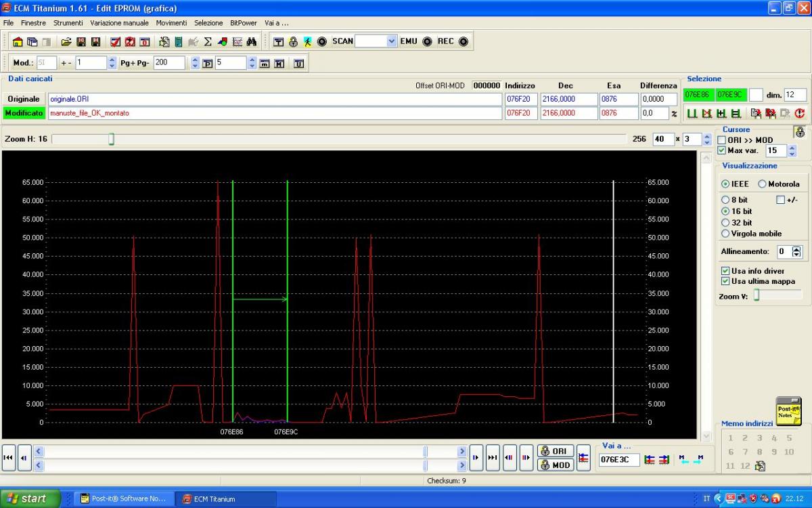812x508 pixels.
Task: Open the Finestre menu
Action: tap(33, 23)
